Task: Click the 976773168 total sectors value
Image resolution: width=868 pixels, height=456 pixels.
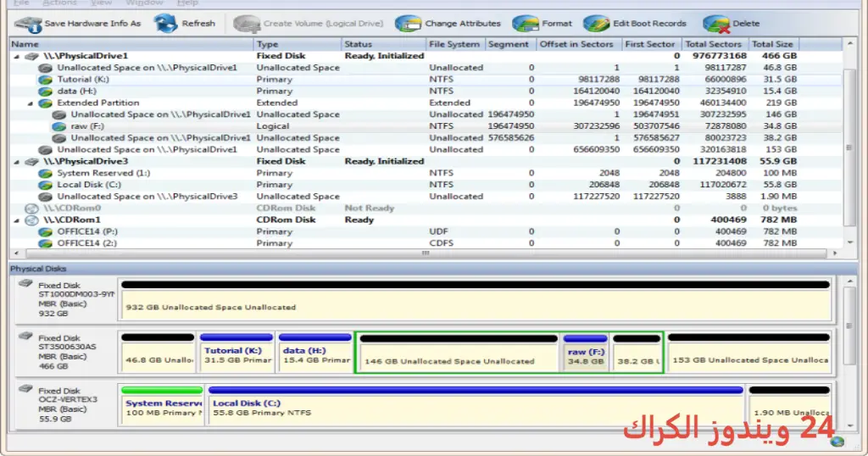Action: click(x=719, y=56)
